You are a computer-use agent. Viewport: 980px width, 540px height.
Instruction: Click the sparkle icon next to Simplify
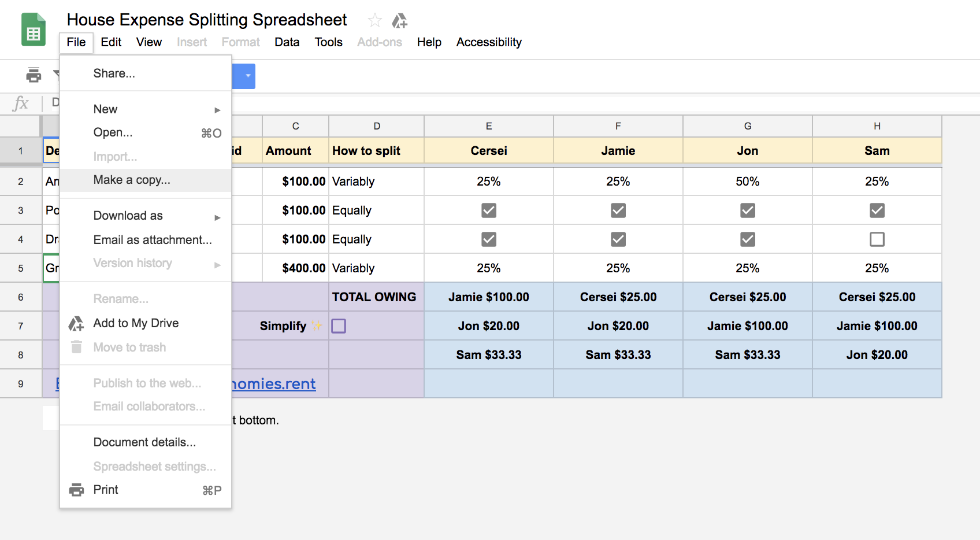point(317,326)
